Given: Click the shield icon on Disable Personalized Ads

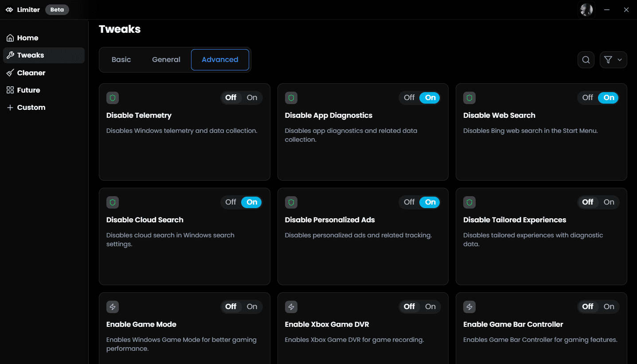Looking at the screenshot, I should click(x=291, y=202).
